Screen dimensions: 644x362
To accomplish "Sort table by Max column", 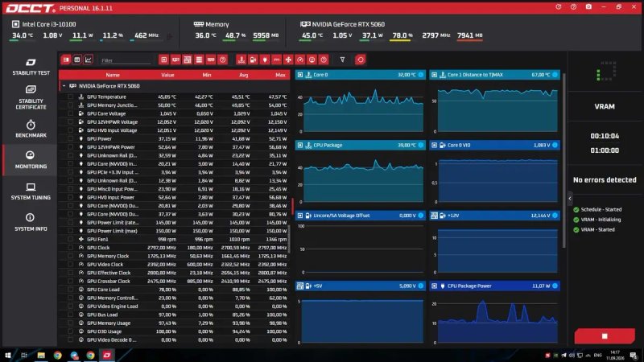I will tap(280, 75).
